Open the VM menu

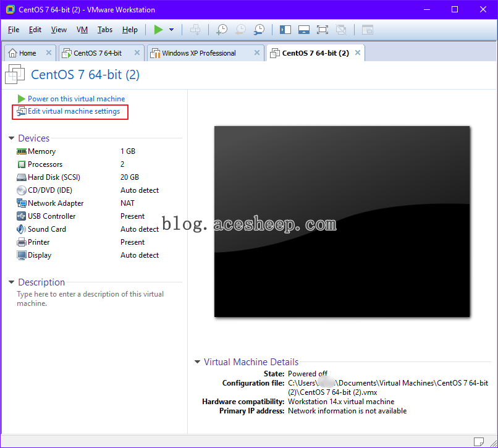click(x=82, y=30)
